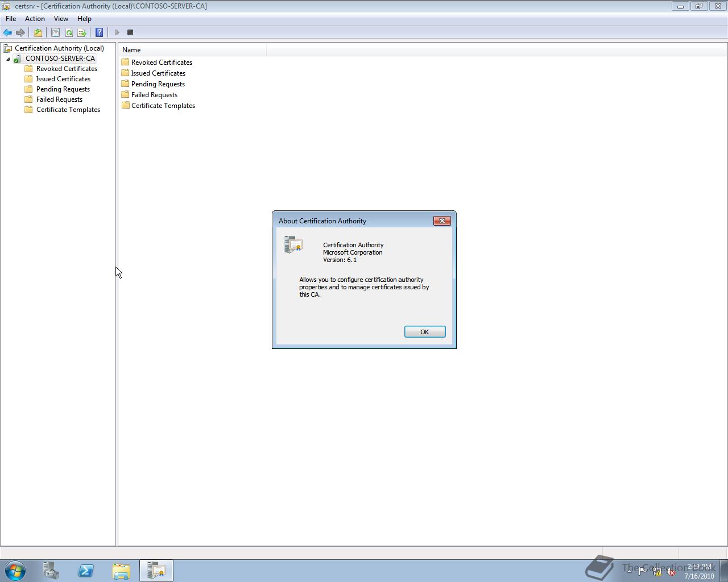The width and height of the screenshot is (728, 582).
Task: Click the Certification Authority (Local) root icon
Action: click(x=8, y=48)
